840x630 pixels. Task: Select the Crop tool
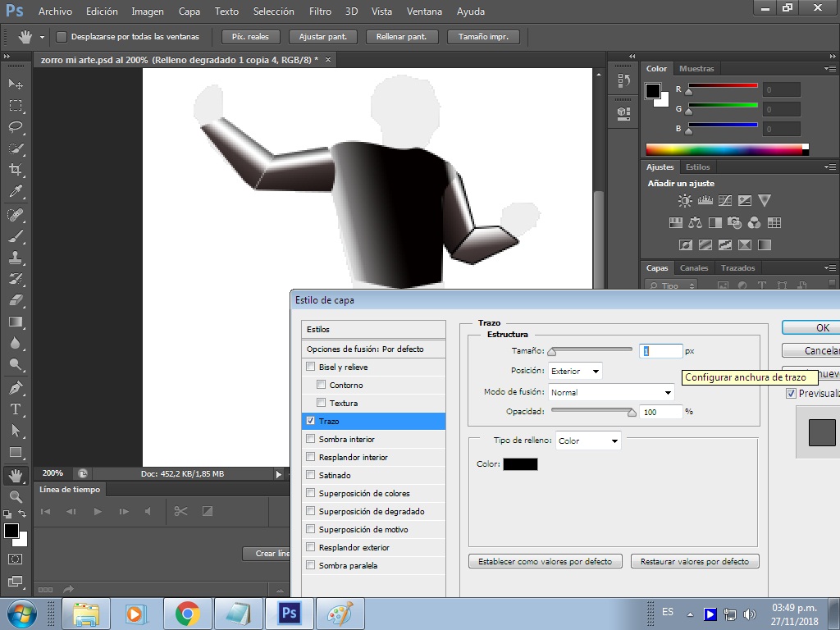tap(16, 170)
